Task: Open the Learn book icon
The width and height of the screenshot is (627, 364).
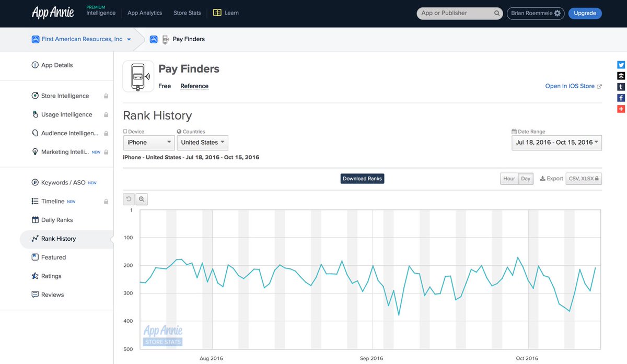Action: click(x=217, y=13)
